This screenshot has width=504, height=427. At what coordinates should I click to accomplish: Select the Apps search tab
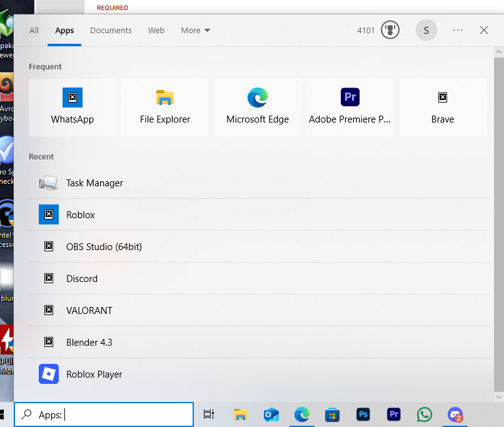coord(64,30)
